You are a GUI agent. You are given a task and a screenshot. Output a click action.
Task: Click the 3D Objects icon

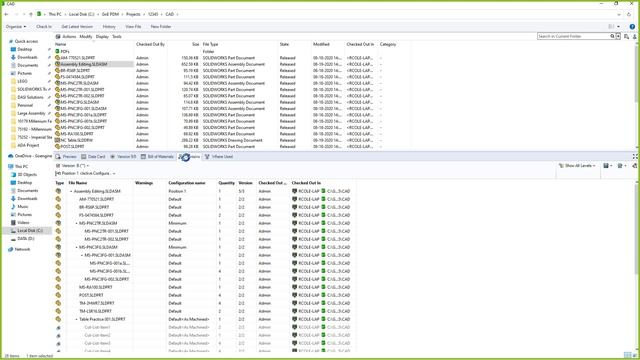13,174
